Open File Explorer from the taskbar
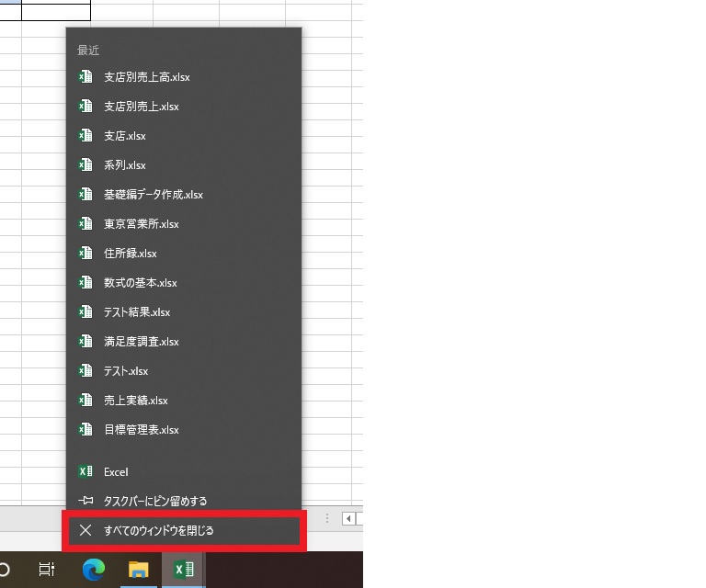Viewport: 706px width, 588px height. tap(139, 570)
